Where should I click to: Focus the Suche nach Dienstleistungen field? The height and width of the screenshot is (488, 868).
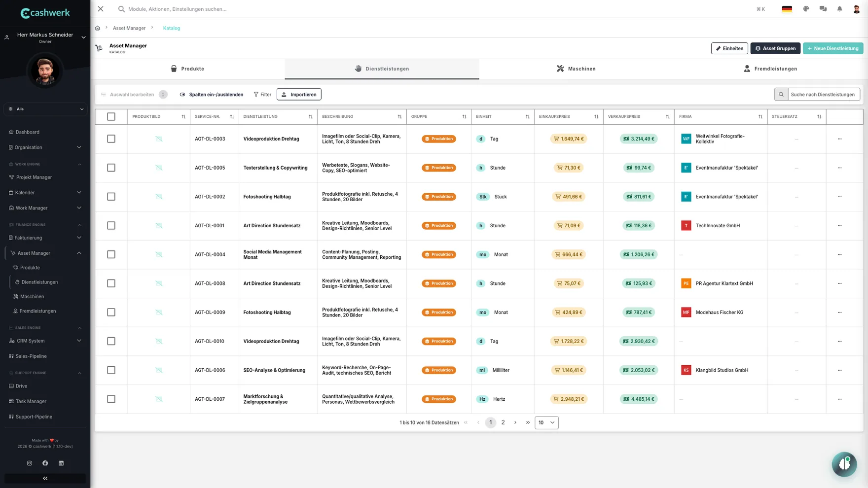tap(824, 94)
